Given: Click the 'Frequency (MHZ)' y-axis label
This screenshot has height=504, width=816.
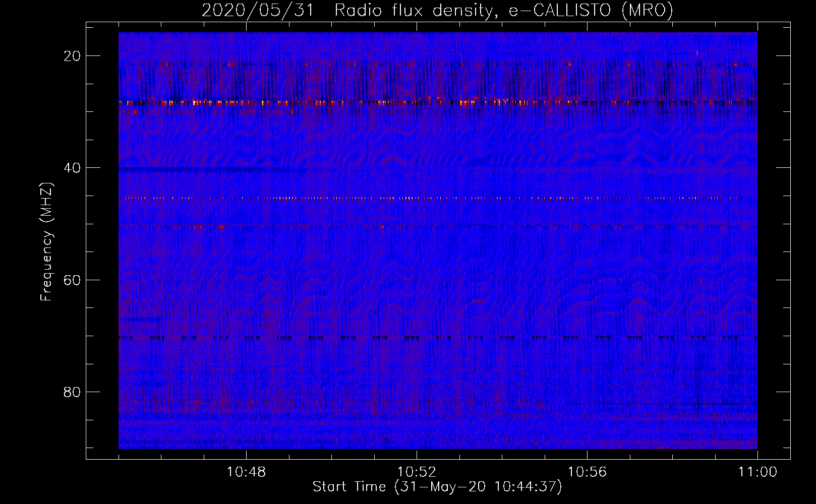Looking at the screenshot, I should point(46,242).
